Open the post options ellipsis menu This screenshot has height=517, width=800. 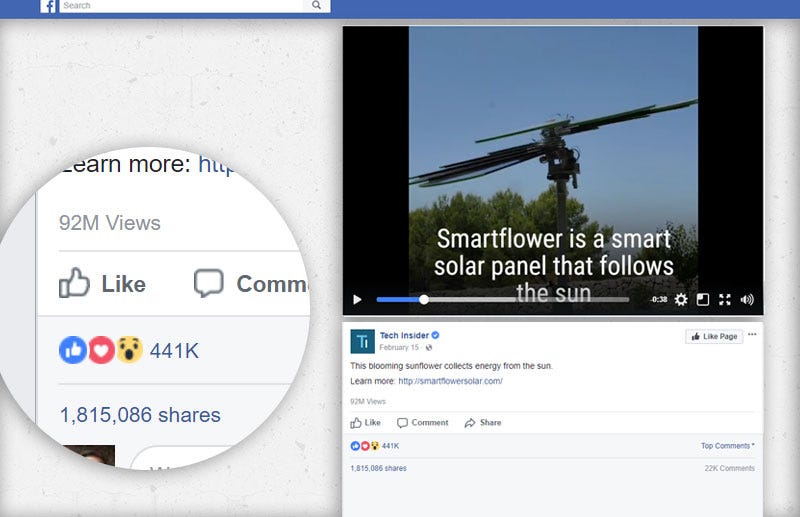pos(752,335)
